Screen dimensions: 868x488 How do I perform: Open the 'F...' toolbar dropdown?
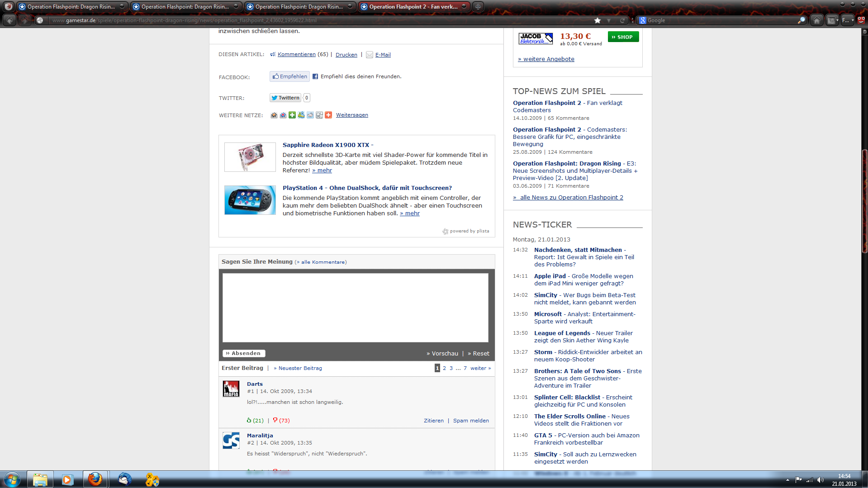848,20
